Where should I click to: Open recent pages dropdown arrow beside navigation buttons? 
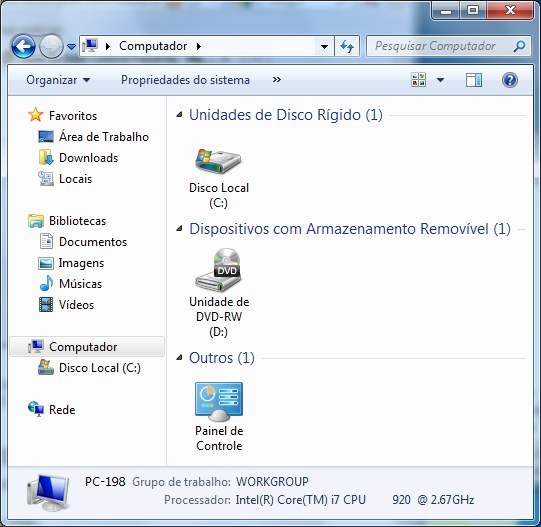71,46
